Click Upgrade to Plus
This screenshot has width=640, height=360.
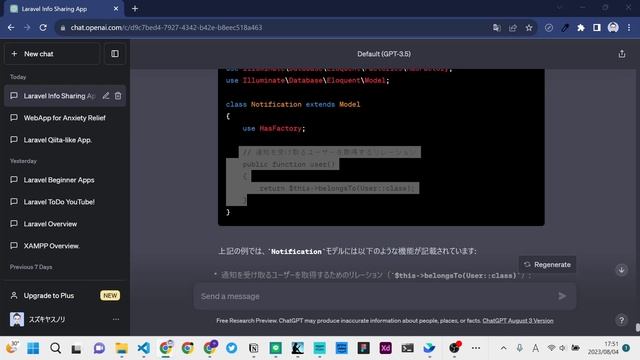pyautogui.click(x=65, y=296)
